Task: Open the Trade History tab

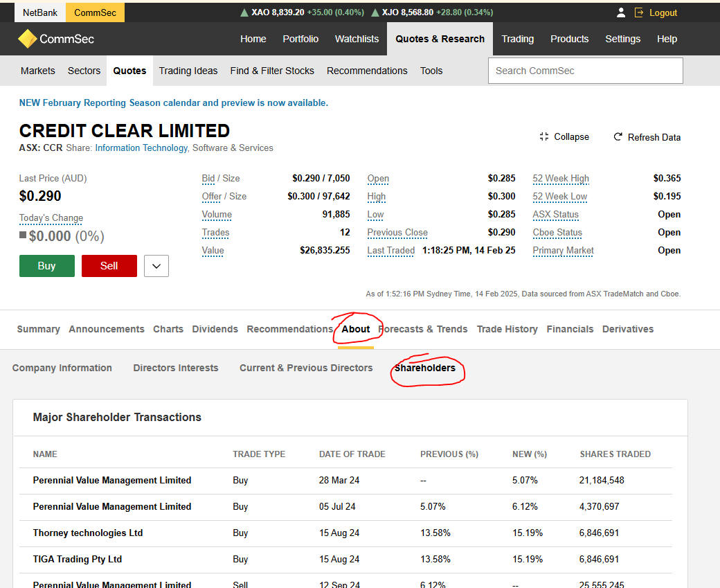Action: tap(507, 329)
